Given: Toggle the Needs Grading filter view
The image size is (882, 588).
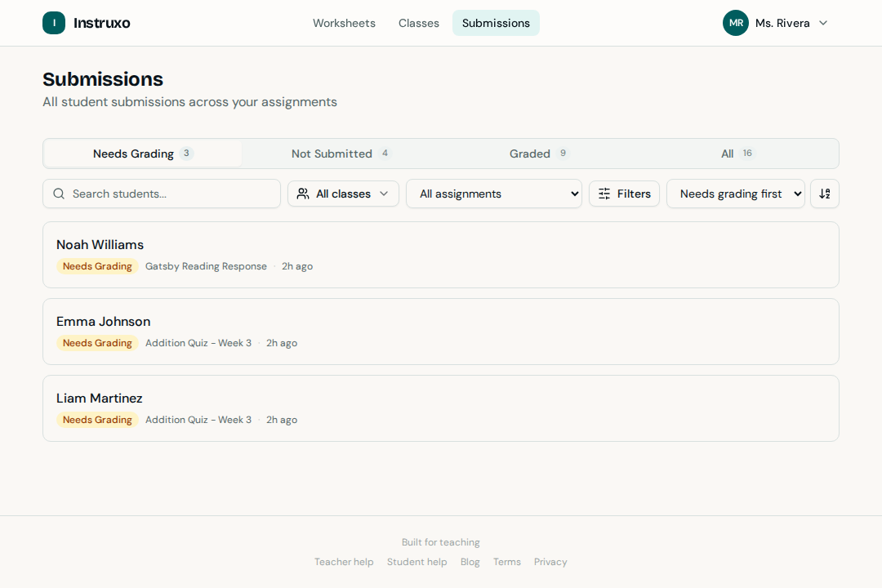Looking at the screenshot, I should 134,154.
